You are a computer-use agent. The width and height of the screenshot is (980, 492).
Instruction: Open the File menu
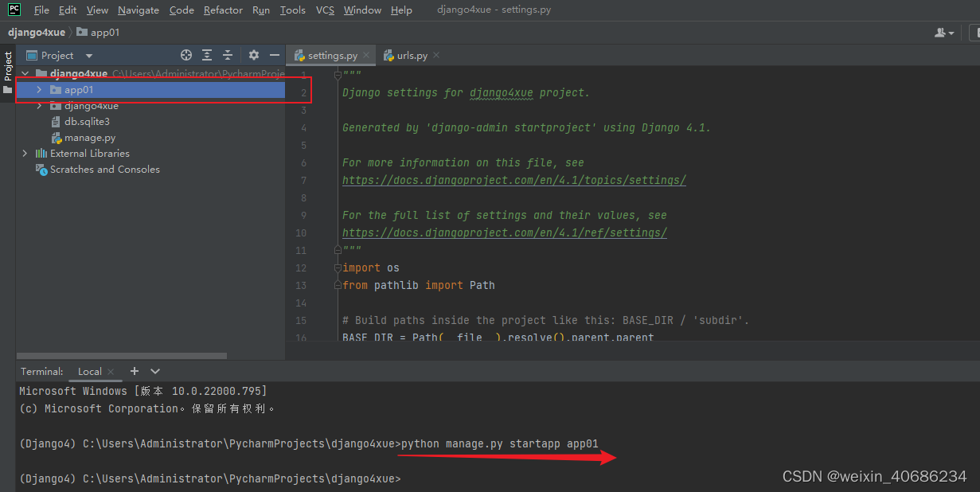[41, 10]
